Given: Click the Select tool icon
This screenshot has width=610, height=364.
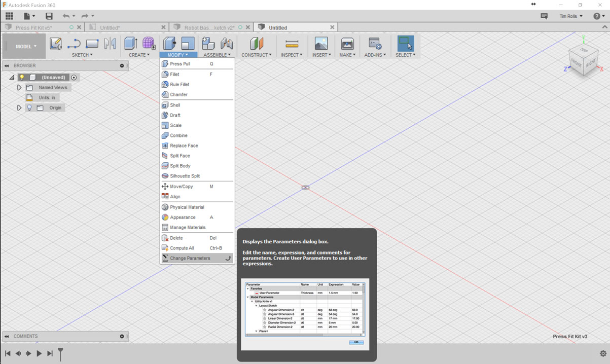Looking at the screenshot, I should pos(405,44).
